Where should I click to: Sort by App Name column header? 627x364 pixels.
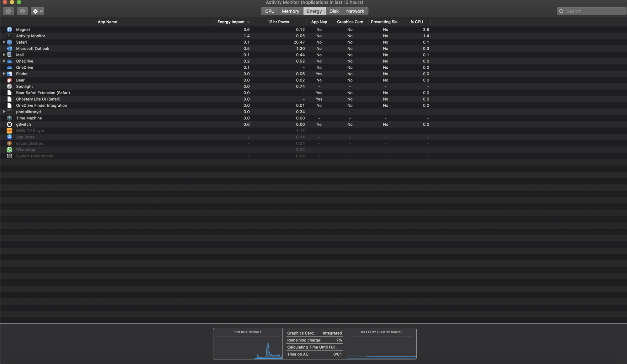tap(107, 22)
